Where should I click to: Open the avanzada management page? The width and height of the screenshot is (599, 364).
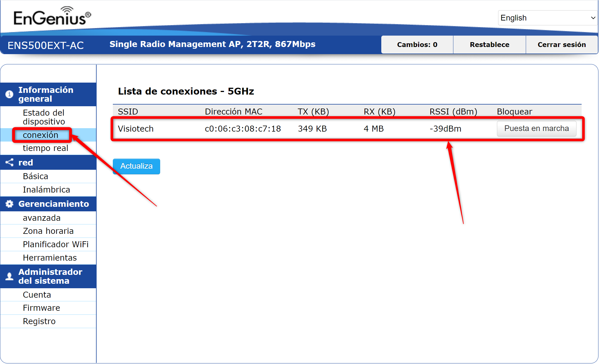[48, 218]
